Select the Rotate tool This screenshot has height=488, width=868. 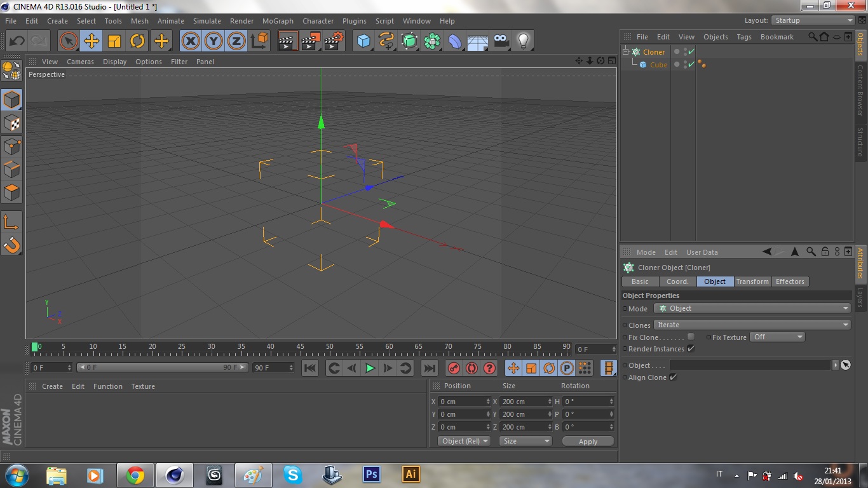pyautogui.click(x=137, y=41)
